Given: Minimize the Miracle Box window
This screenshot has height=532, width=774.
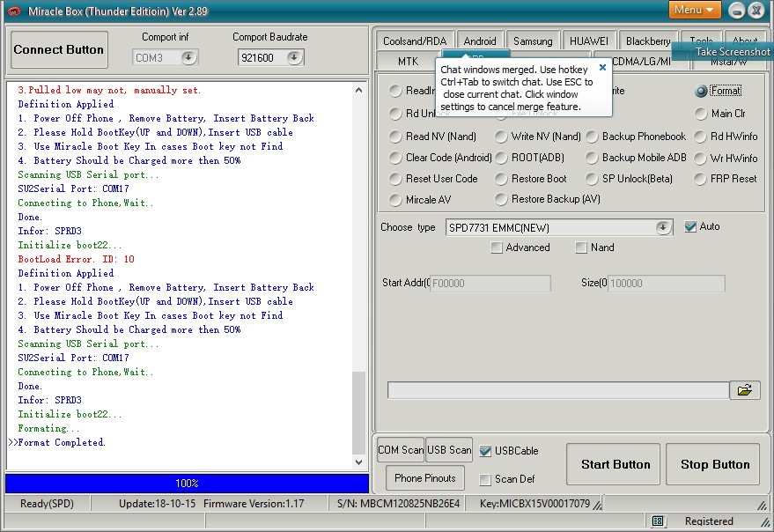Looking at the screenshot, I should (x=736, y=11).
